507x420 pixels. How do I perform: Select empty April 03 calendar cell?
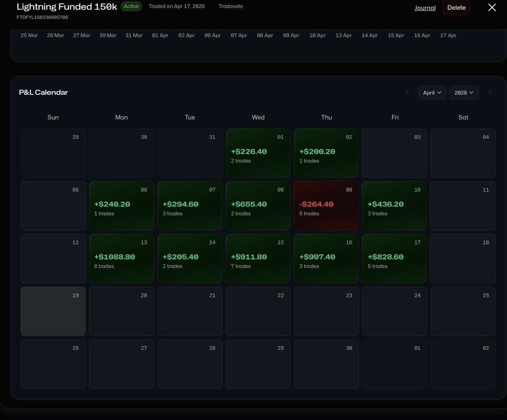[x=395, y=153]
